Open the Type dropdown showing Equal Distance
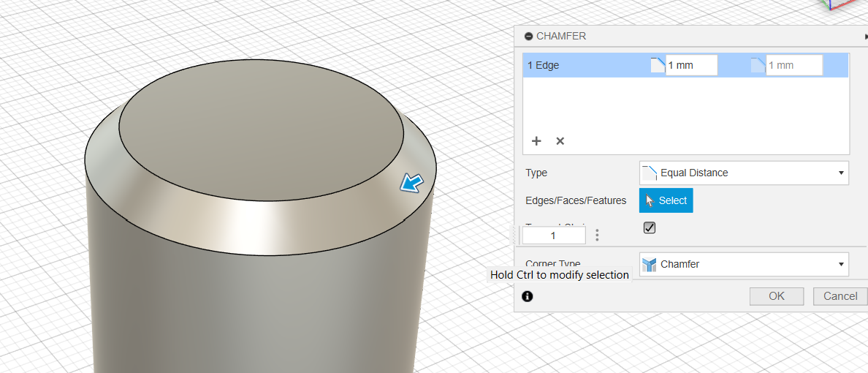 point(743,173)
